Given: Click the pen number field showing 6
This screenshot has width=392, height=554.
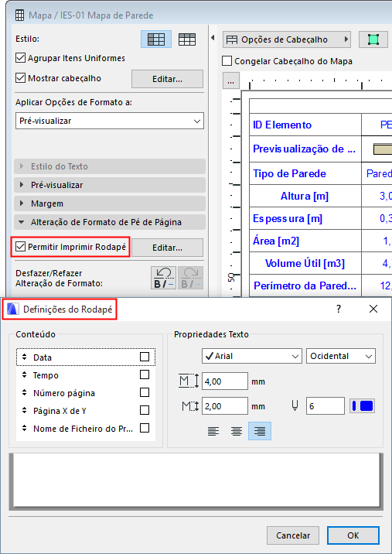Looking at the screenshot, I should pyautogui.click(x=326, y=406).
